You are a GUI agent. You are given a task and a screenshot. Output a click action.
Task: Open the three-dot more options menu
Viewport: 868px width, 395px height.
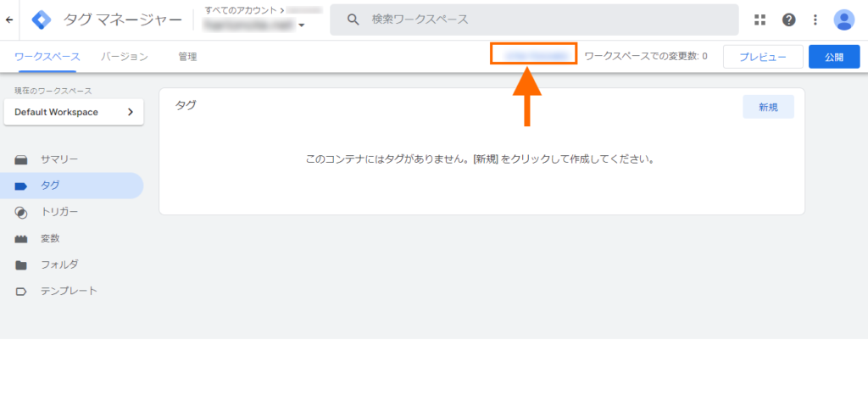pyautogui.click(x=815, y=19)
